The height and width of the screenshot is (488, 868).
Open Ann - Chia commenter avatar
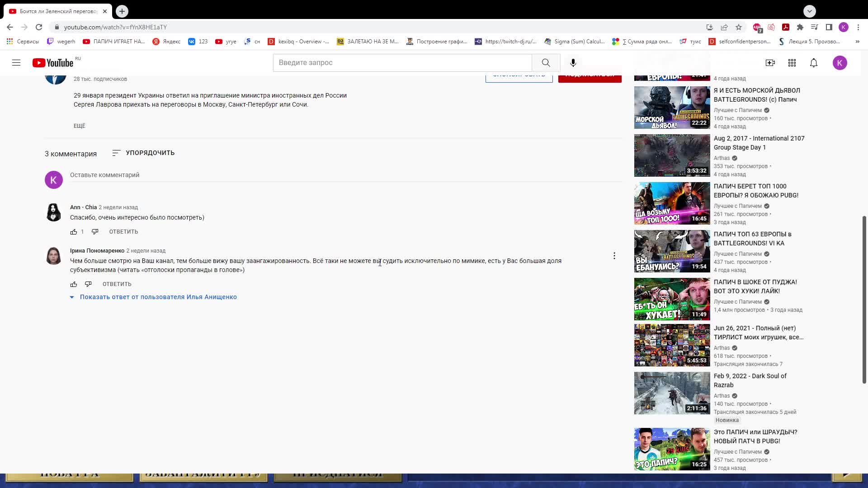54,212
